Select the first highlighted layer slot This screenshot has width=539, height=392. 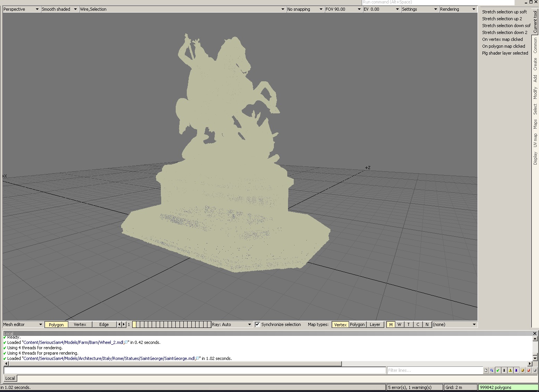(x=134, y=324)
